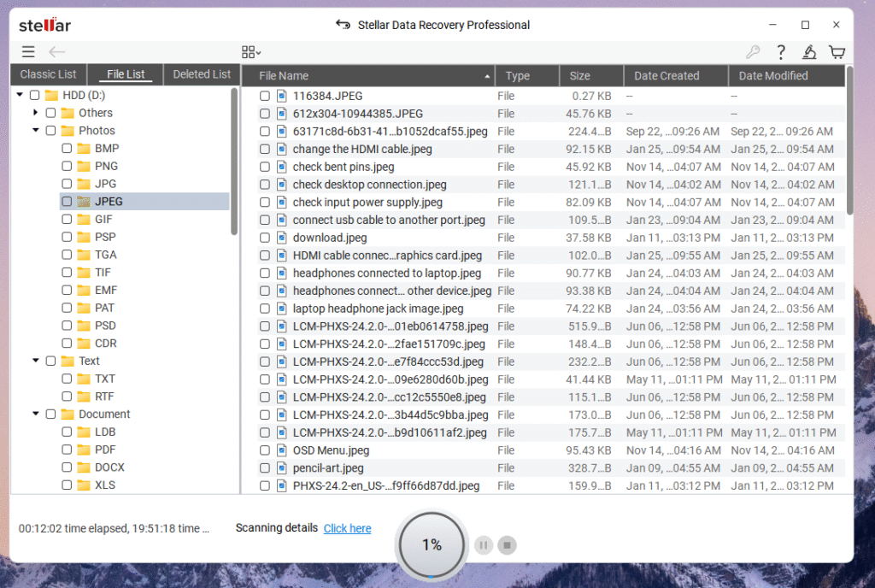Image resolution: width=875 pixels, height=588 pixels.
Task: Expand the Text folder node
Action: [35, 361]
